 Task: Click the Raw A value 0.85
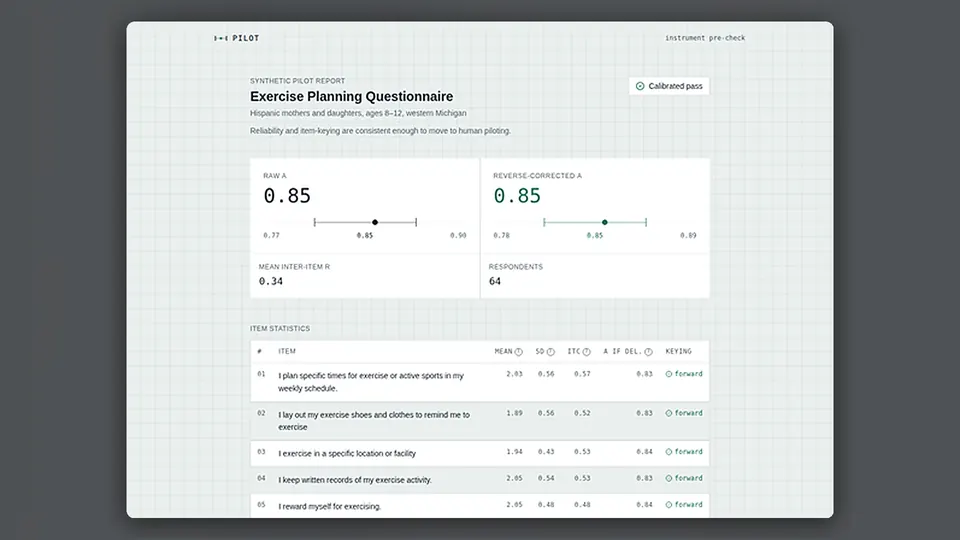coord(287,196)
